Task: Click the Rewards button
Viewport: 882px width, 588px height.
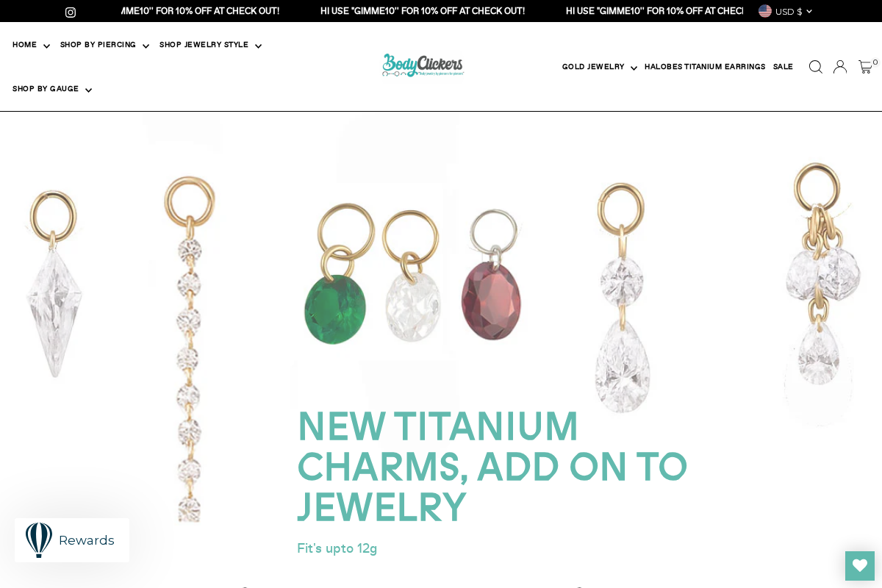Action: (x=72, y=540)
